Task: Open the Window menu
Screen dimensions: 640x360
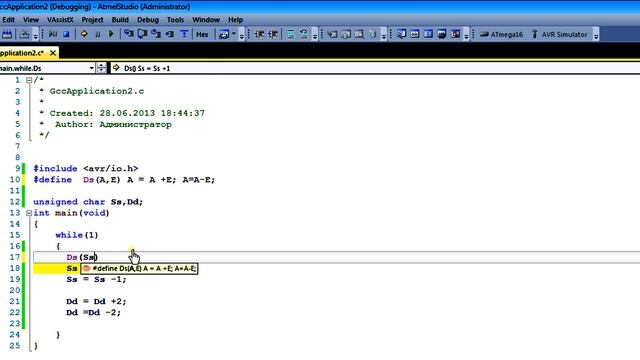Action: click(206, 20)
